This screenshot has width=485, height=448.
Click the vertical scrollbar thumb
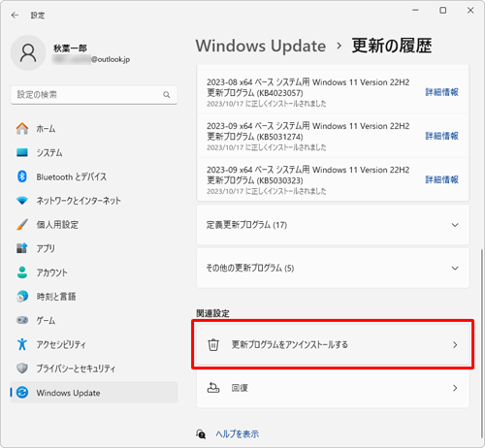pos(482,344)
